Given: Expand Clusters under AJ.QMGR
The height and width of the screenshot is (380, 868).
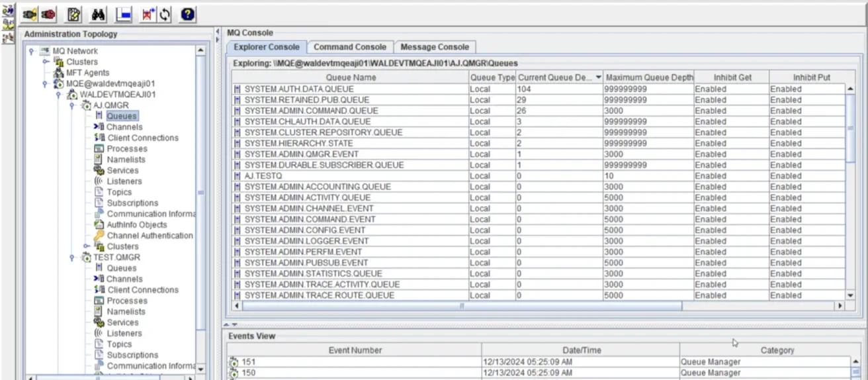Looking at the screenshot, I should (x=86, y=246).
